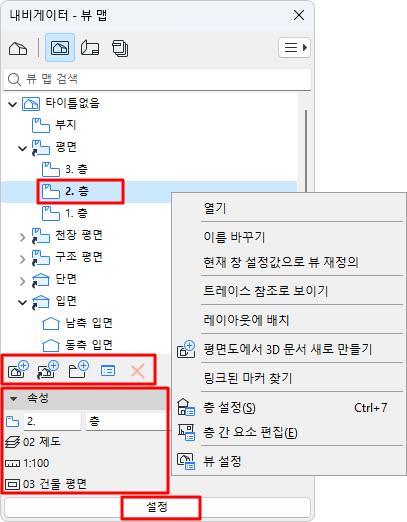This screenshot has width=407, height=522.
Task: Click the view tree vertical scrollbar
Action: (306, 150)
